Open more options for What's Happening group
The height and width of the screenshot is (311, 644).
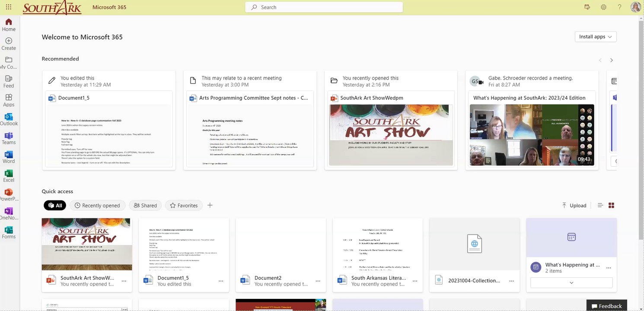click(x=609, y=267)
